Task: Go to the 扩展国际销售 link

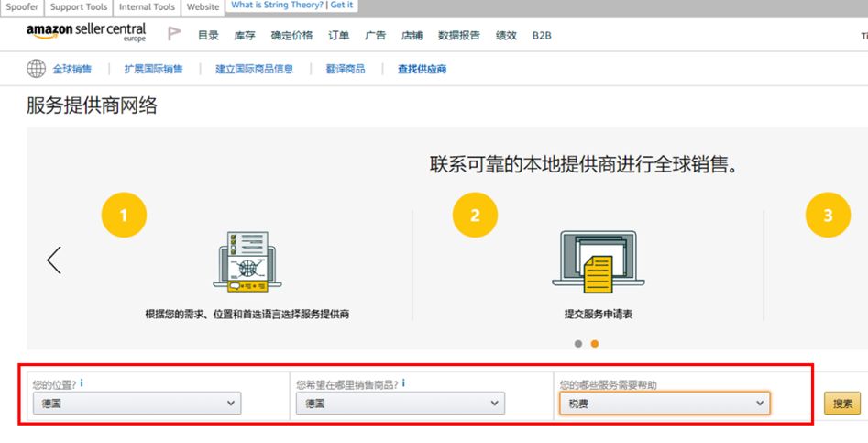Action: [153, 69]
